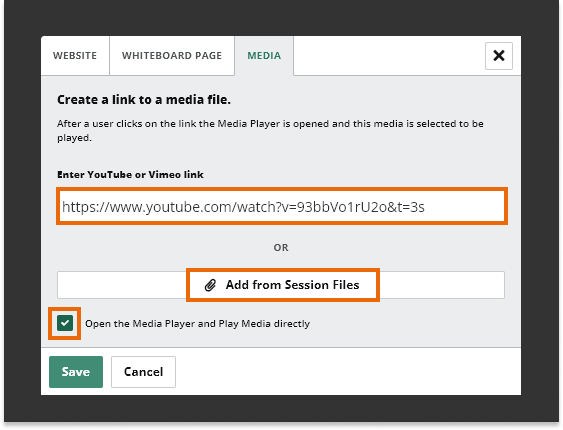The image size is (563, 430).
Task: Save the media link
Action: pos(76,372)
